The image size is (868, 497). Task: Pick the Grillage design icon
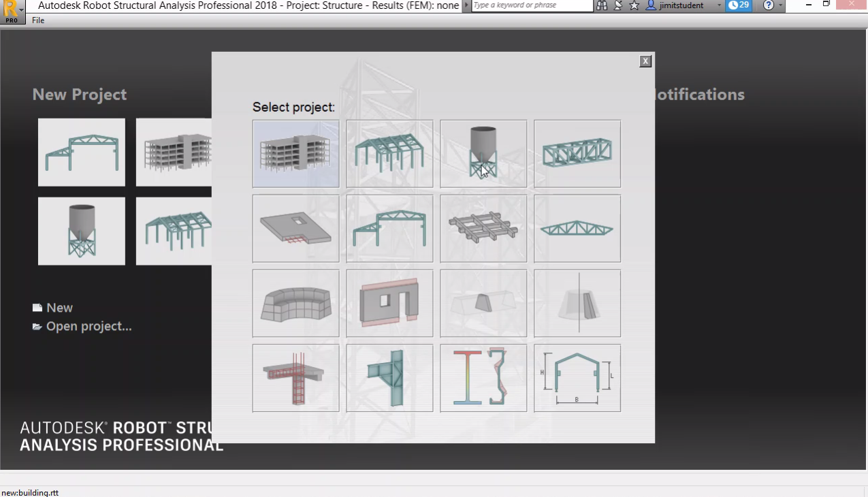[483, 229]
